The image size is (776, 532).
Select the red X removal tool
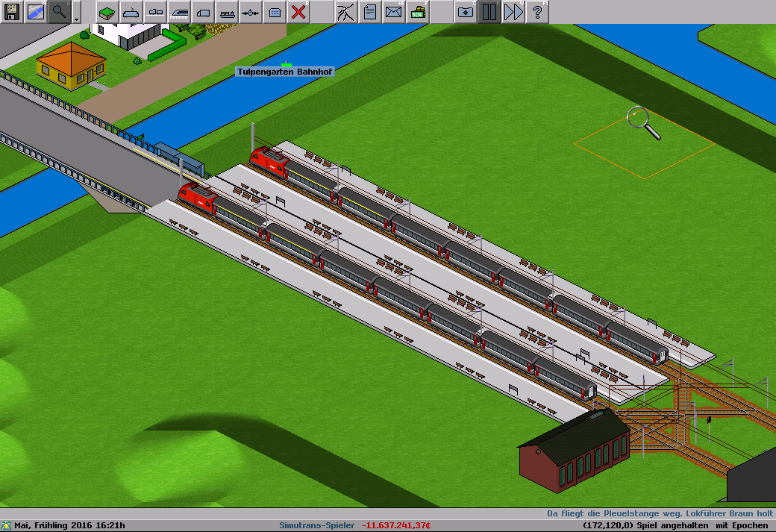coord(298,11)
